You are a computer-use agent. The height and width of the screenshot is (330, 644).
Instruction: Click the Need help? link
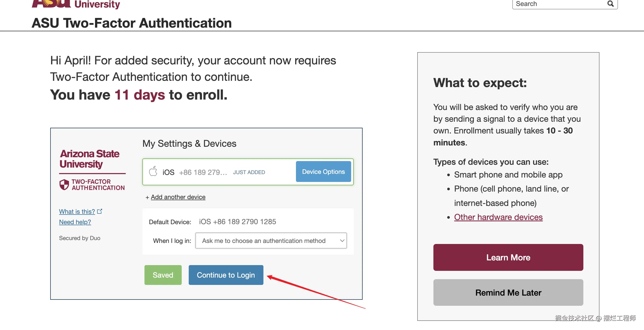click(75, 222)
